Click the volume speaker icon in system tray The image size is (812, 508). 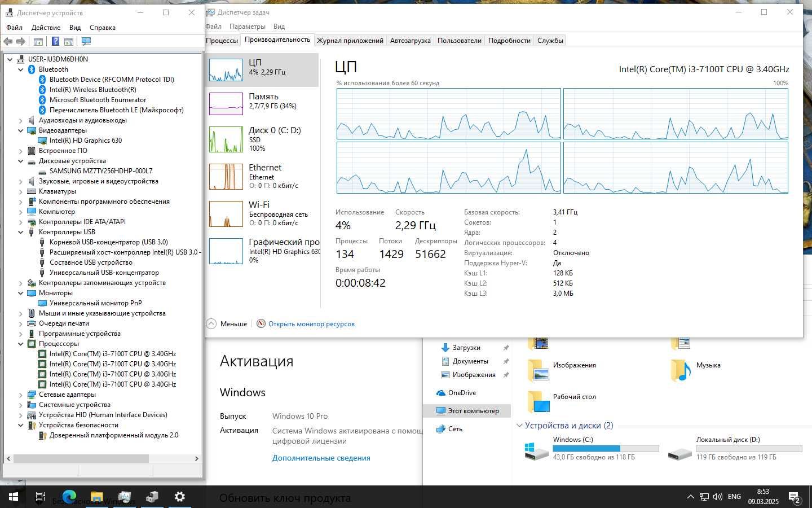click(x=717, y=497)
